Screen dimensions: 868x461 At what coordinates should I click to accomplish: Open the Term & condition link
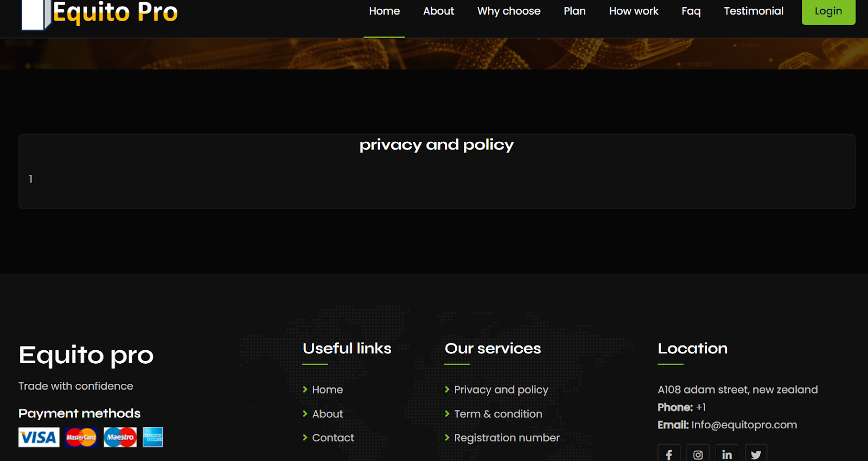pyautogui.click(x=498, y=414)
